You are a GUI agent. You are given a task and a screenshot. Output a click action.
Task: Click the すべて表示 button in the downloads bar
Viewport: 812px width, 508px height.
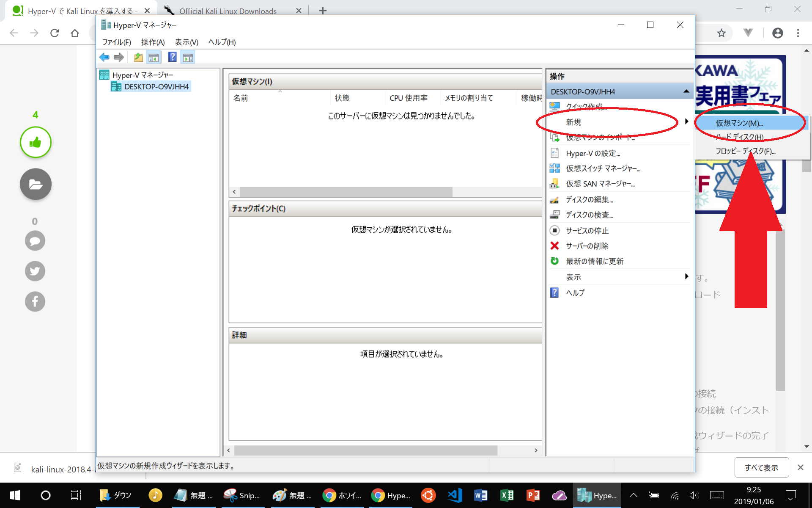761,467
